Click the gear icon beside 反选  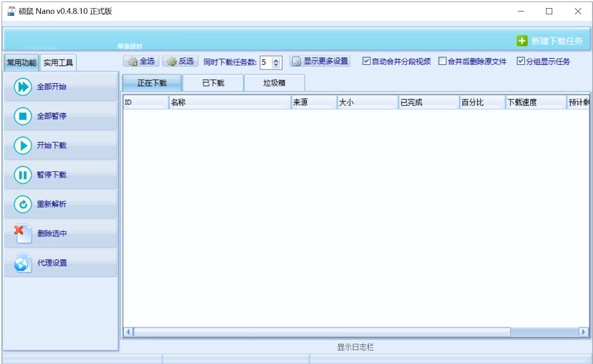coord(171,62)
